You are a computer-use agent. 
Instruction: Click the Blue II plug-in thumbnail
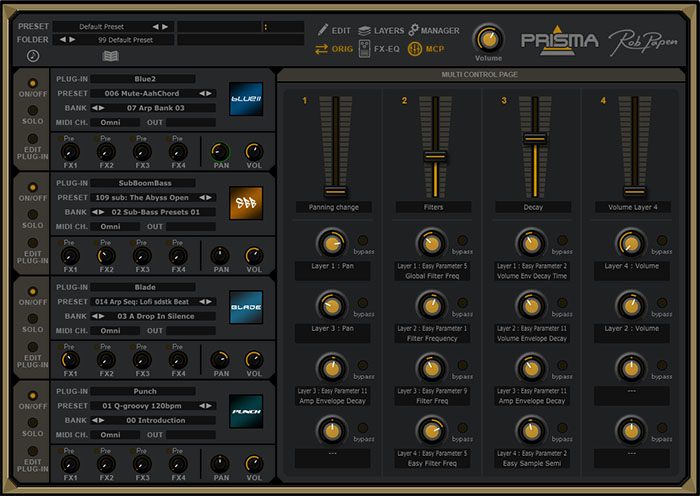click(x=246, y=99)
